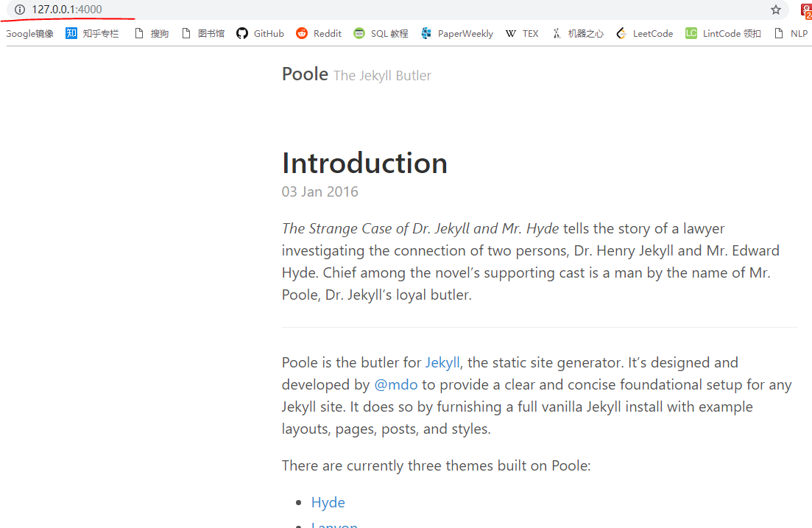Open the Hyde theme link
This screenshot has width=812, height=528.
click(328, 502)
